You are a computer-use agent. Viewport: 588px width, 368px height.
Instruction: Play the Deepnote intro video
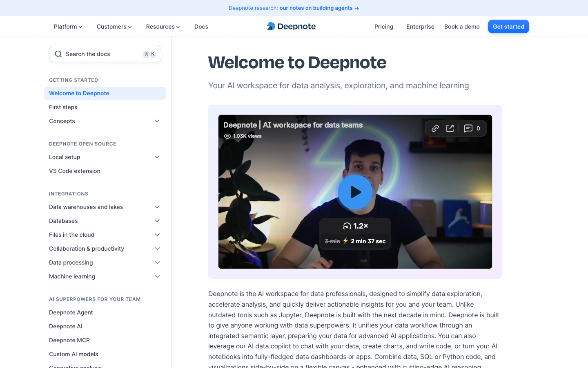pos(355,192)
